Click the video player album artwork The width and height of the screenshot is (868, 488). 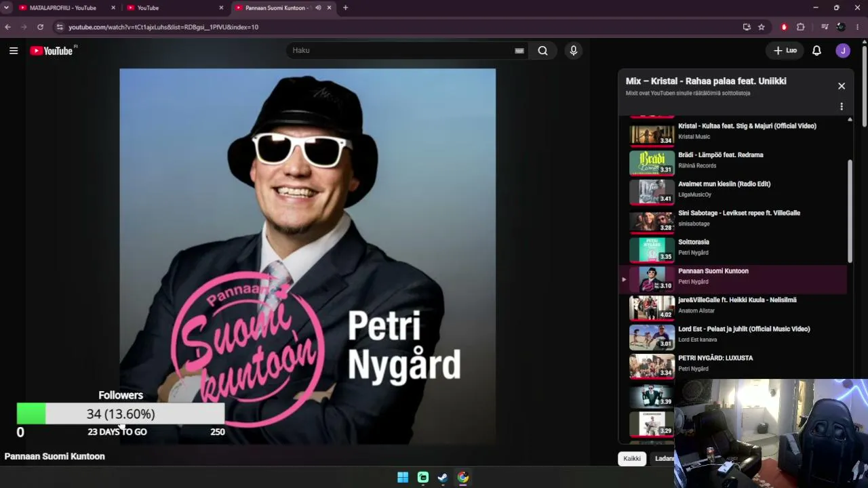point(308,256)
